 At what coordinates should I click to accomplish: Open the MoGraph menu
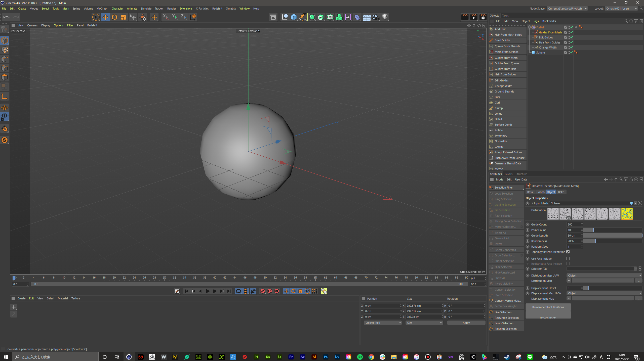(x=102, y=9)
